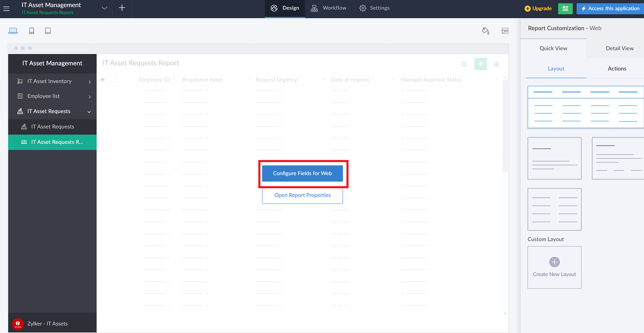
Task: Switch to the Design tab
Action: pos(285,8)
